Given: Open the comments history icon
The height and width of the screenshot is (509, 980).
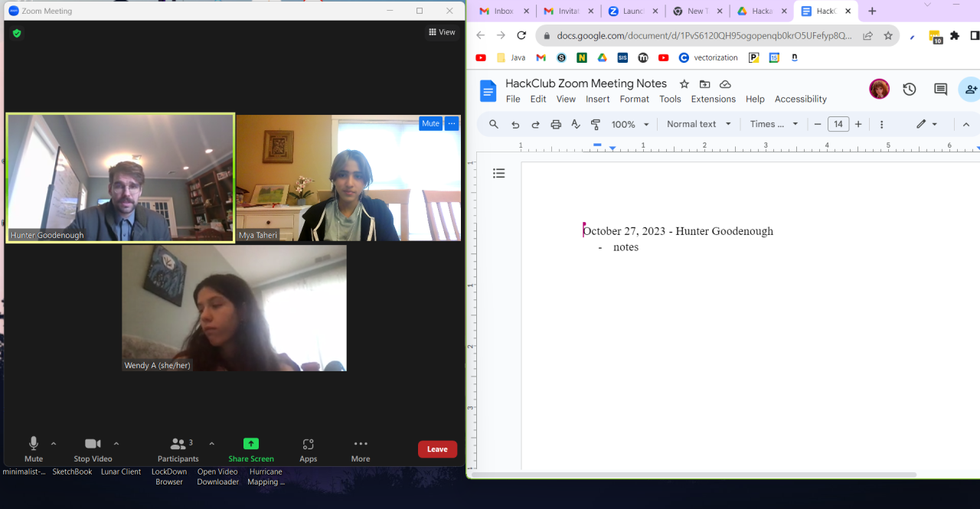Looking at the screenshot, I should [x=941, y=90].
